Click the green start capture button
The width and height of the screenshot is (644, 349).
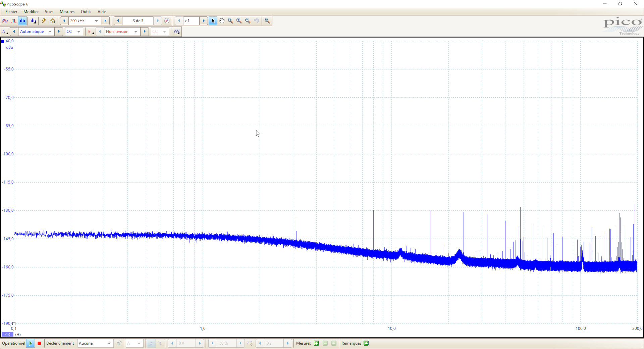(31, 343)
